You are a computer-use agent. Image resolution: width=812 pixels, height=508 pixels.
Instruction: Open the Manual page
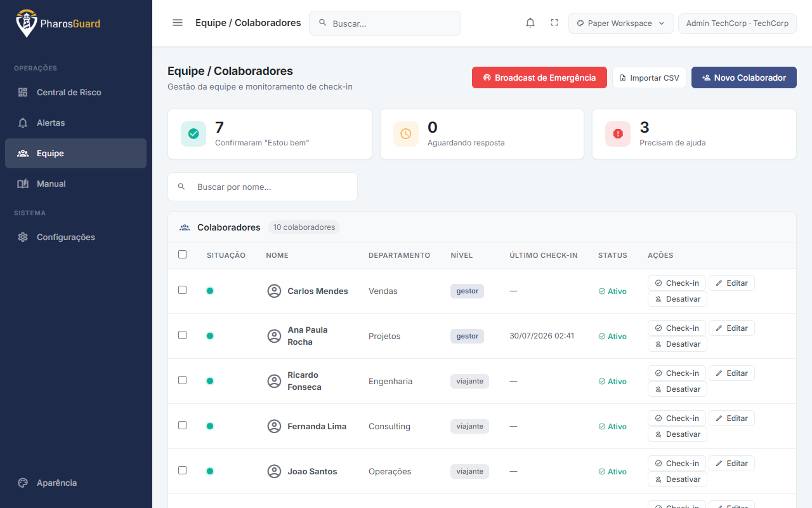point(75,184)
